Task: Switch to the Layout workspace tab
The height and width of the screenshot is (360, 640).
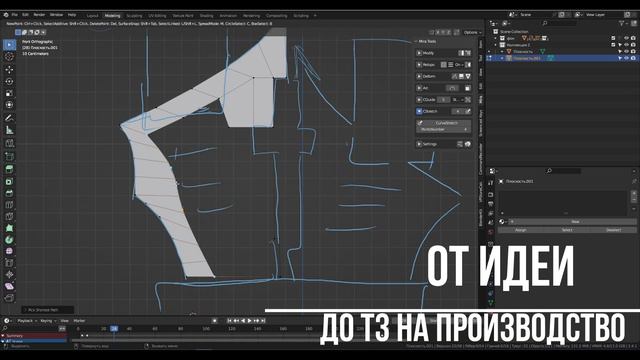Action: 93,16
